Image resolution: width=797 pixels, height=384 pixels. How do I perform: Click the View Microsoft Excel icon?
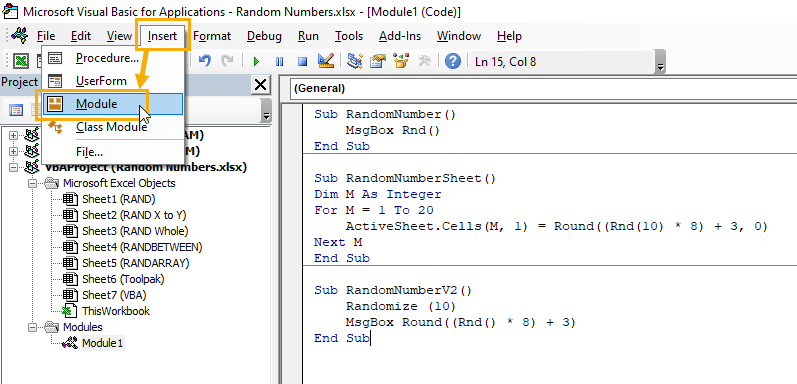click(20, 62)
